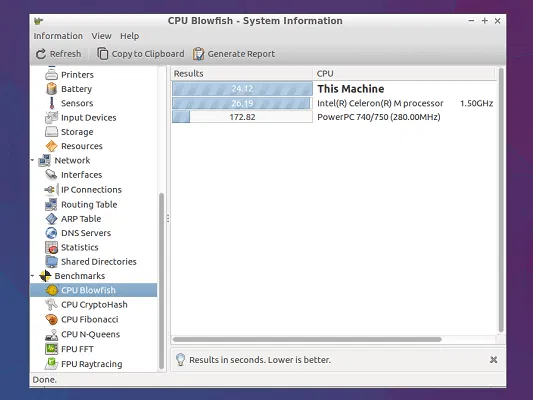
Task: Open the Help menu
Action: (x=130, y=36)
